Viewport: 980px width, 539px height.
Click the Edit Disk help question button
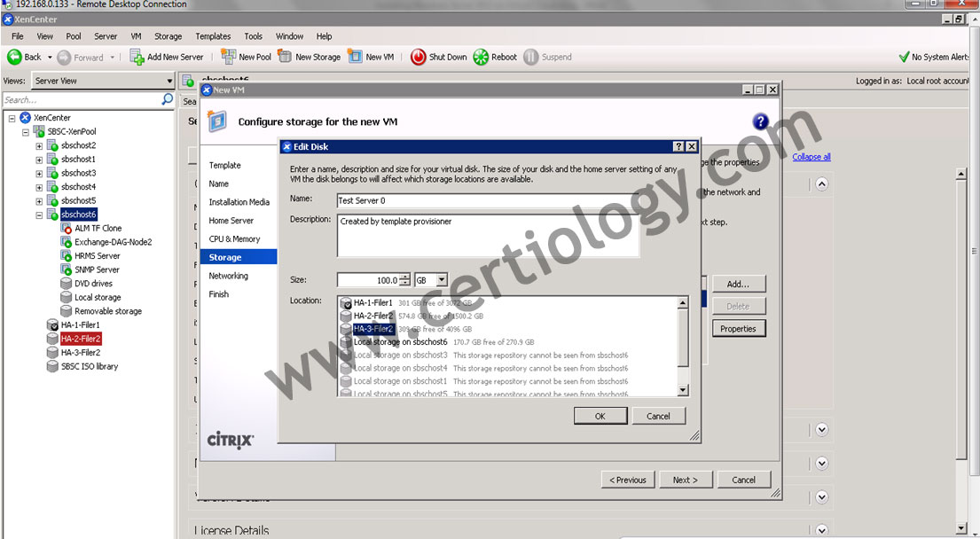click(678, 146)
